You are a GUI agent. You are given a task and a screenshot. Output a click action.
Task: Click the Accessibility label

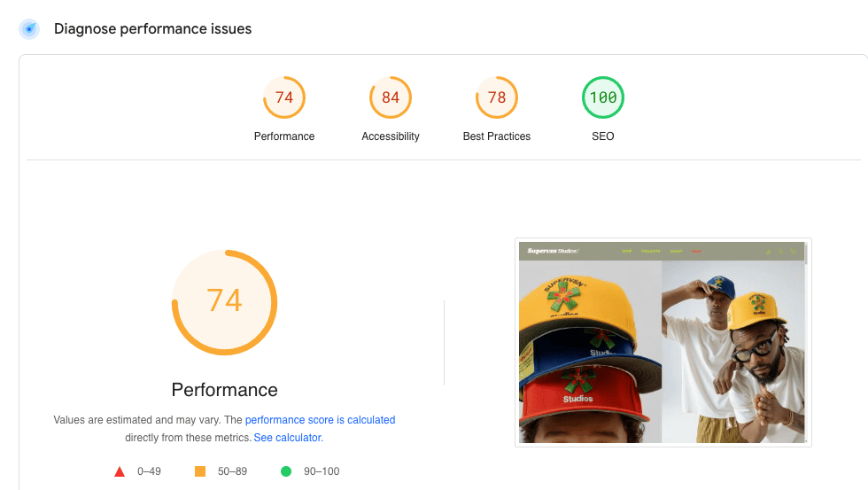pos(391,136)
